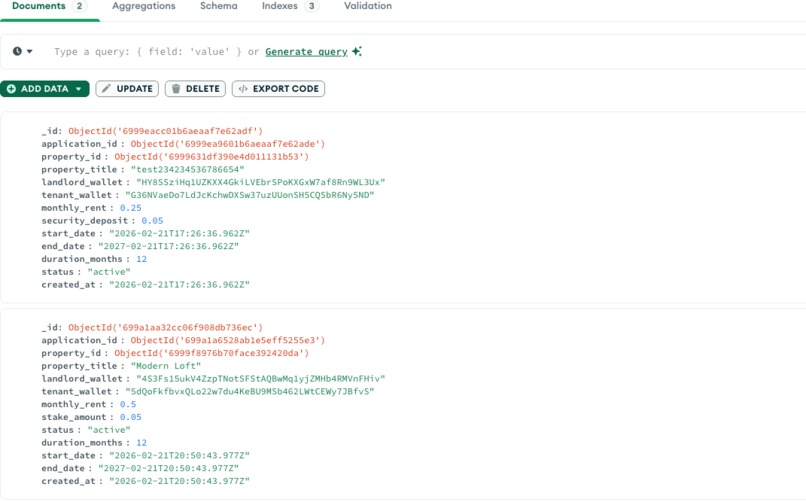Click the first document's _id ObjectId ending in 62adf
Viewport: 806px width, 502px height.
point(166,131)
